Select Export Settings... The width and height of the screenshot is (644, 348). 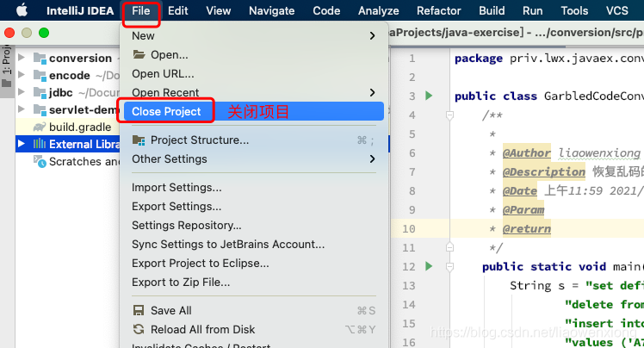click(x=254, y=206)
